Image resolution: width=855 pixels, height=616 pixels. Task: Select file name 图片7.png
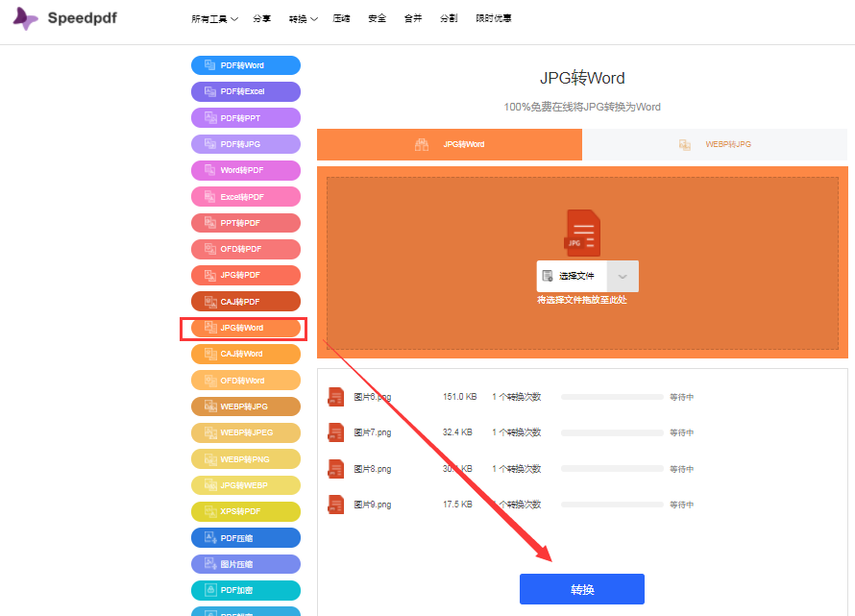coord(373,432)
